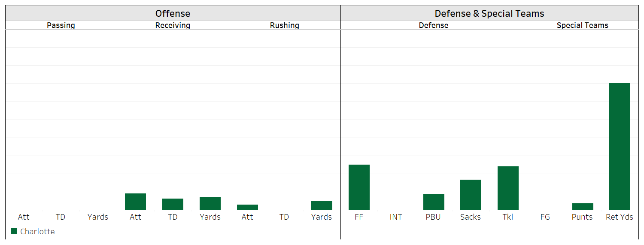Select the Punts special teams bar
Image resolution: width=644 pixels, height=245 pixels.
[583, 206]
